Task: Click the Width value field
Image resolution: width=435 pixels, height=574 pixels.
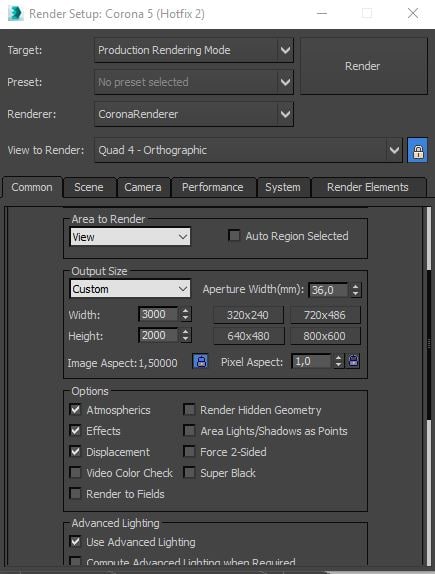Action: coord(158,314)
